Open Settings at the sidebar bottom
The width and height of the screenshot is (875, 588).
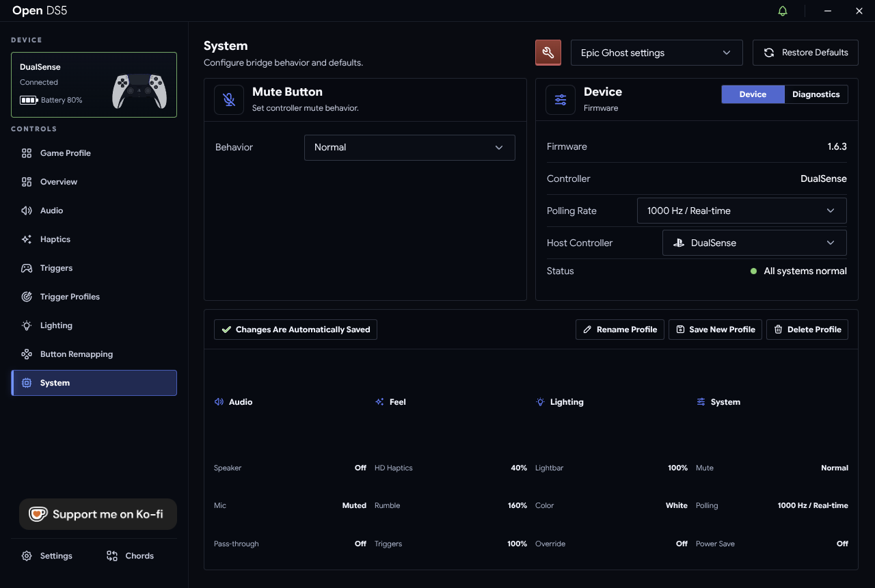click(46, 556)
